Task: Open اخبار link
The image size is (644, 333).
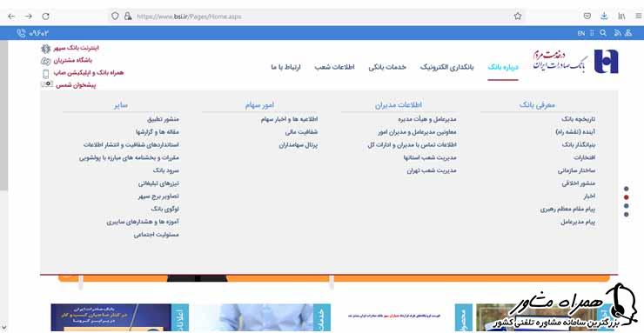Action: tap(589, 196)
